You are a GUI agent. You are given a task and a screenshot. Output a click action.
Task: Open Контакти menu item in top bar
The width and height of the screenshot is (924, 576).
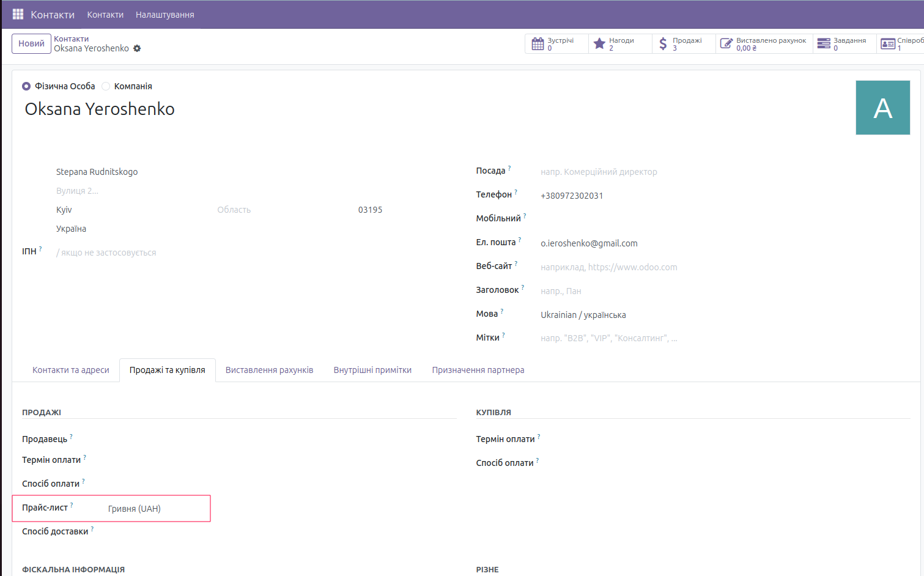[105, 15]
